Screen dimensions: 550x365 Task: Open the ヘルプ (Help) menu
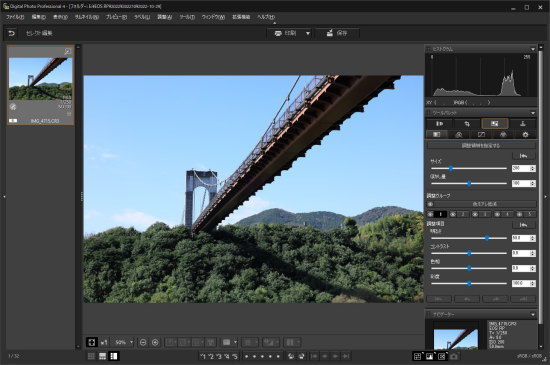pos(266,17)
